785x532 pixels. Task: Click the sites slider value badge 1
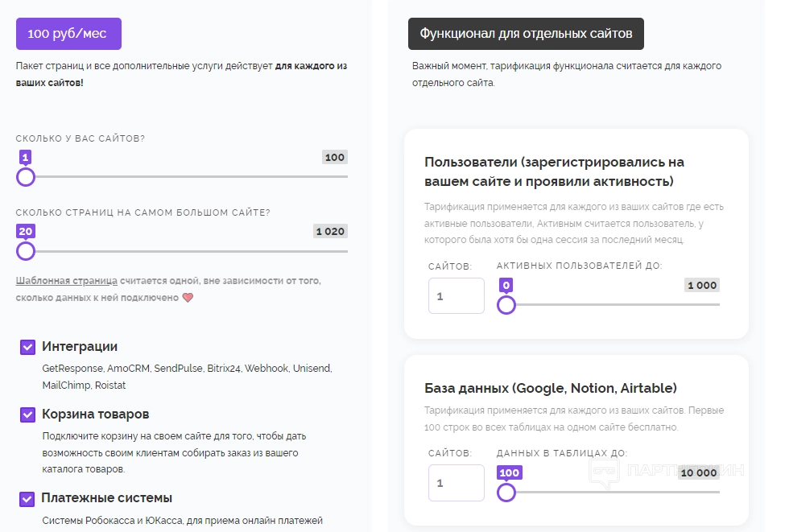[x=26, y=157]
